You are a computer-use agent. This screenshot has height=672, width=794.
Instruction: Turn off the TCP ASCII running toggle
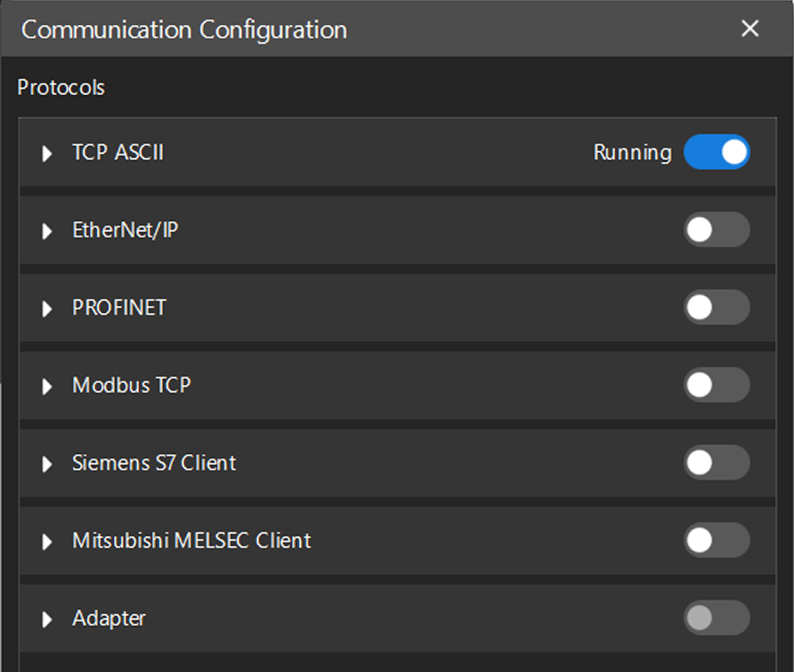tap(716, 152)
